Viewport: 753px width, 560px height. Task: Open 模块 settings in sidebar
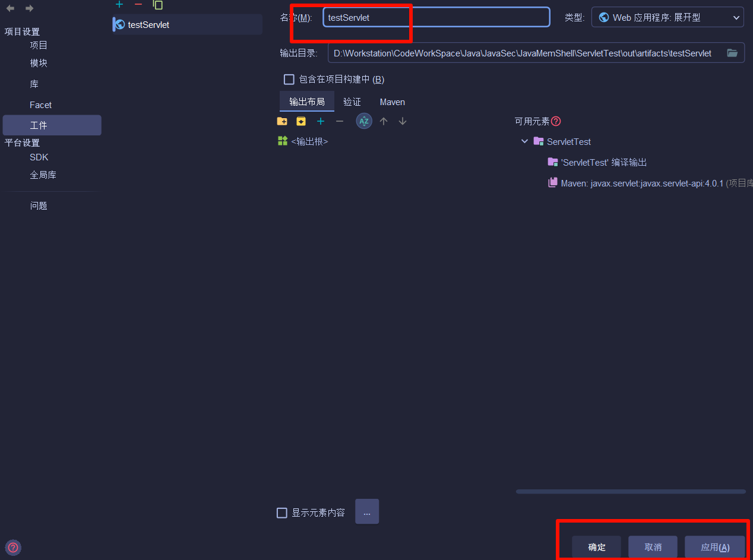click(x=39, y=63)
